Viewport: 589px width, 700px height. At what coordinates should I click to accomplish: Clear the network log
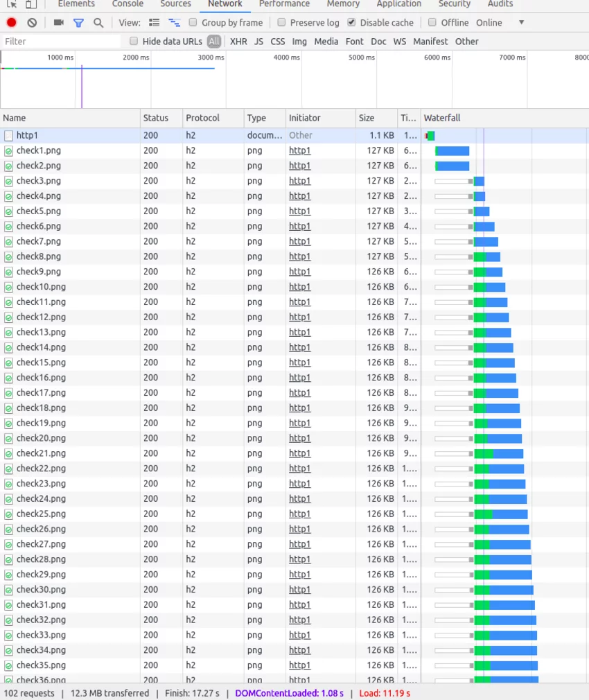click(x=32, y=22)
